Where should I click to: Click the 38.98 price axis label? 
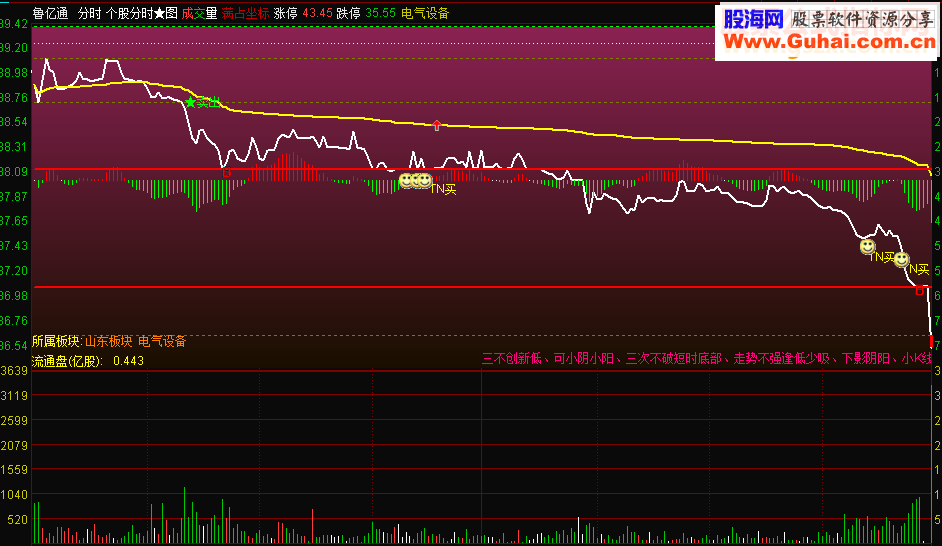[x=14, y=73]
